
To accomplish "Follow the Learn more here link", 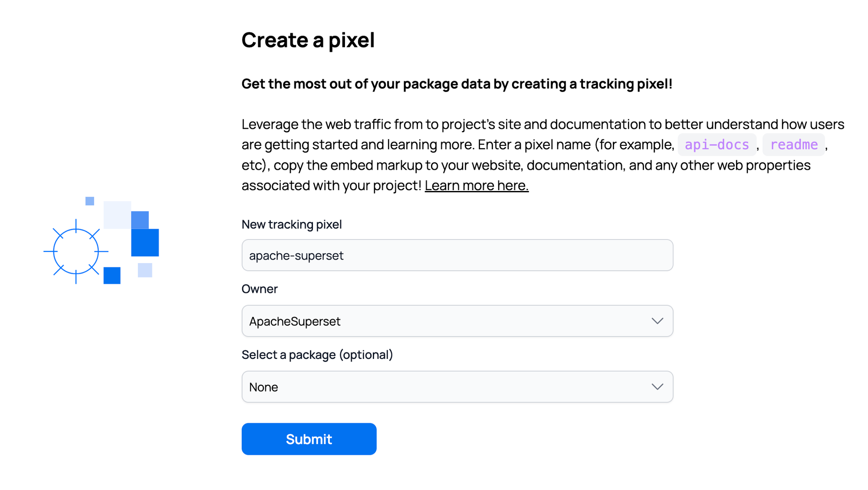I will tap(477, 185).
